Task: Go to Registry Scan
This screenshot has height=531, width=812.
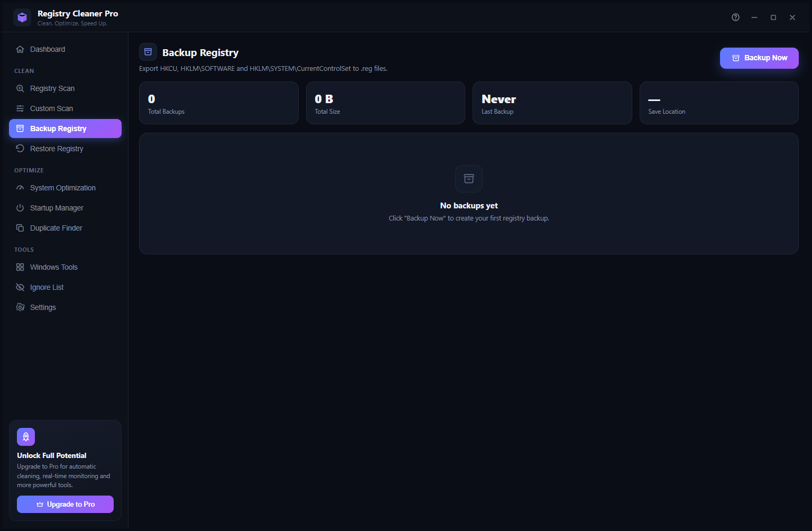Action: coord(65,88)
